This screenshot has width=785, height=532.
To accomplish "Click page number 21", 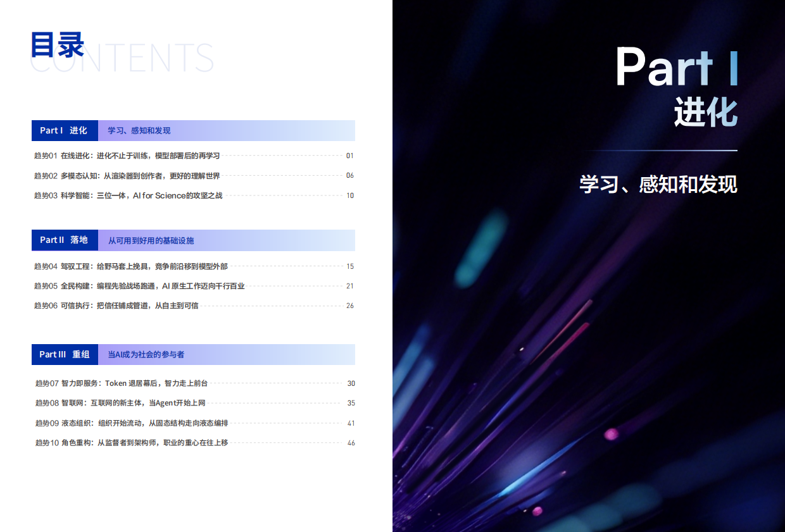I will click(350, 286).
